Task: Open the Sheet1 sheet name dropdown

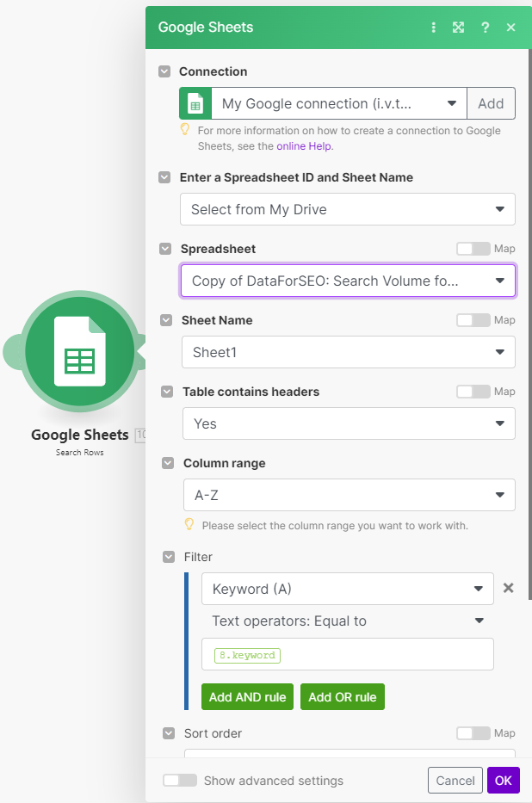Action: point(348,352)
